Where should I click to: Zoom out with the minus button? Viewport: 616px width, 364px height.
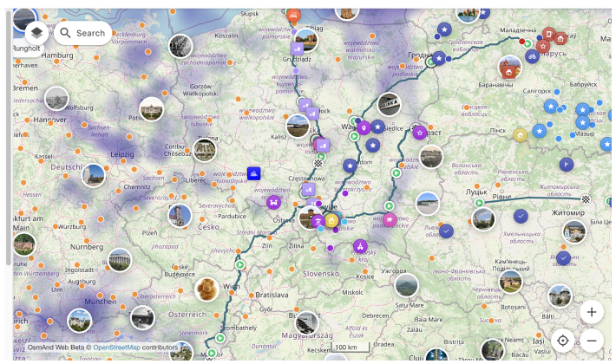[x=591, y=341]
